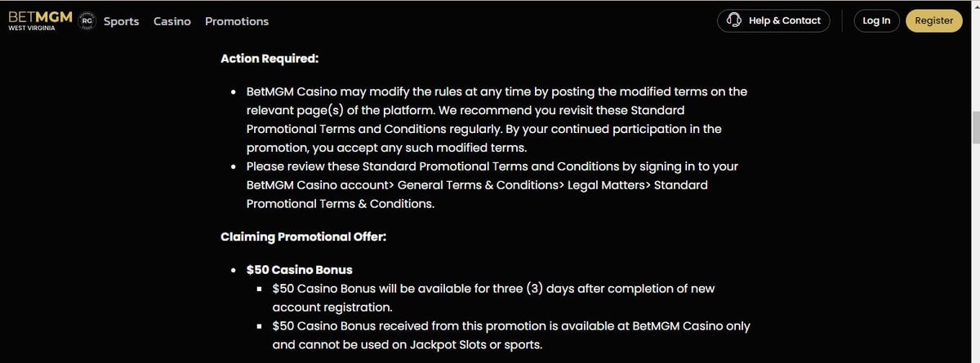Open the Sports section
This screenshot has height=363, width=980.
(x=121, y=21)
